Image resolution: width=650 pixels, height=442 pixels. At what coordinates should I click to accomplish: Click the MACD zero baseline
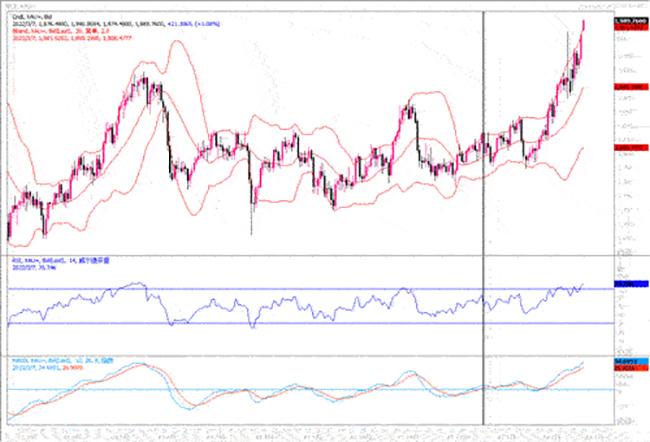point(300,390)
